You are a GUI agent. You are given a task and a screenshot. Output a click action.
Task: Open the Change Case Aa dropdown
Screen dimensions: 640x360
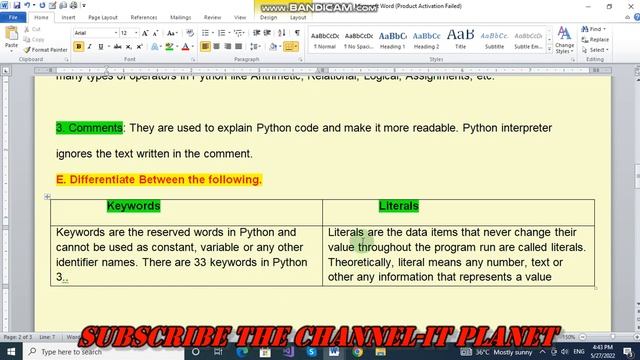coord(172,33)
